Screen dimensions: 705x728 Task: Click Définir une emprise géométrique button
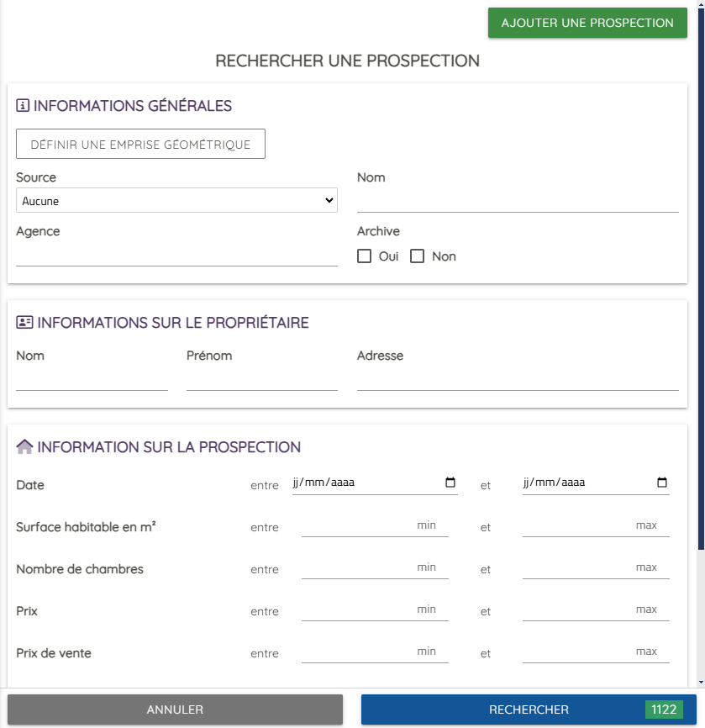(x=140, y=144)
